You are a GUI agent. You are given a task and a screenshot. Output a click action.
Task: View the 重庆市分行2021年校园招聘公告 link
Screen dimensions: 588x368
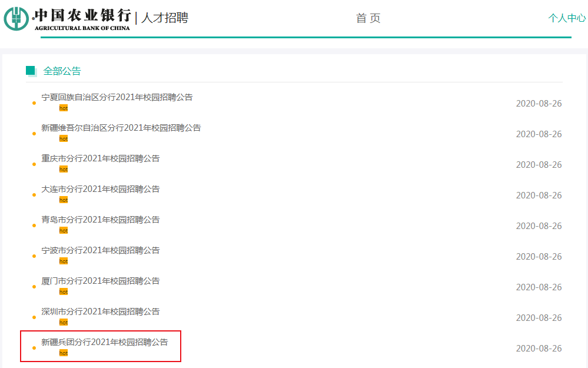click(x=100, y=158)
